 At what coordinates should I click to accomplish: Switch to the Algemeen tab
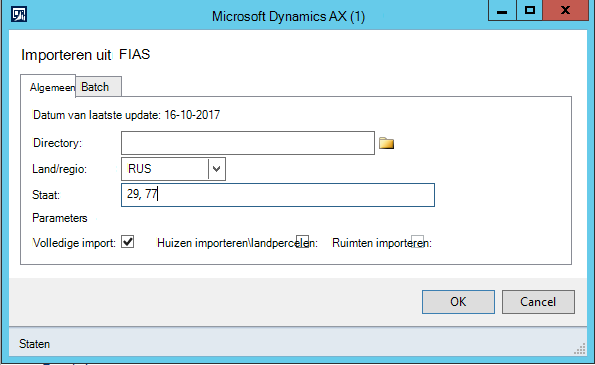tap(52, 87)
